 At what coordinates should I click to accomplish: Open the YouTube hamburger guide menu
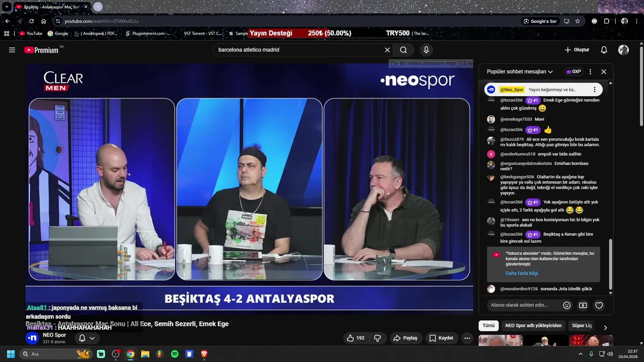[x=12, y=50]
